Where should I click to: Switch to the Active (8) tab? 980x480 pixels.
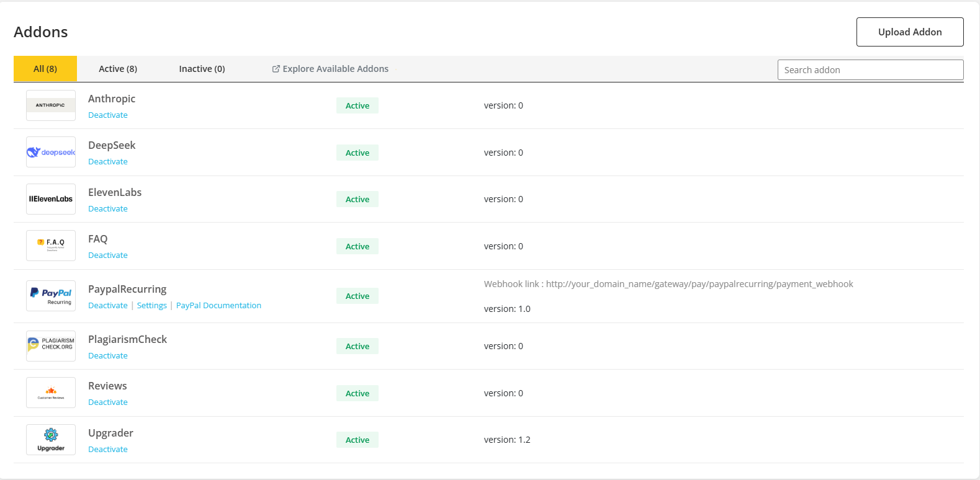click(x=118, y=69)
